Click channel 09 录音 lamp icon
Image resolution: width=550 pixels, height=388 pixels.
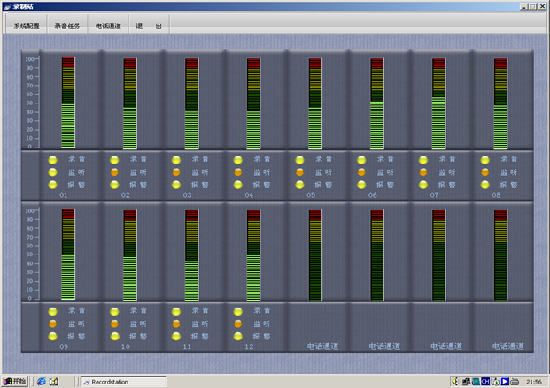[53, 312]
